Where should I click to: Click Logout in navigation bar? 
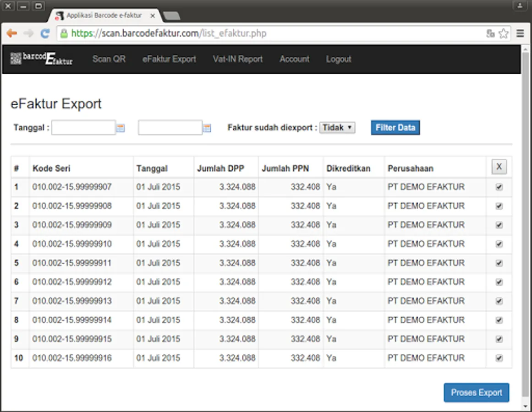coord(339,59)
